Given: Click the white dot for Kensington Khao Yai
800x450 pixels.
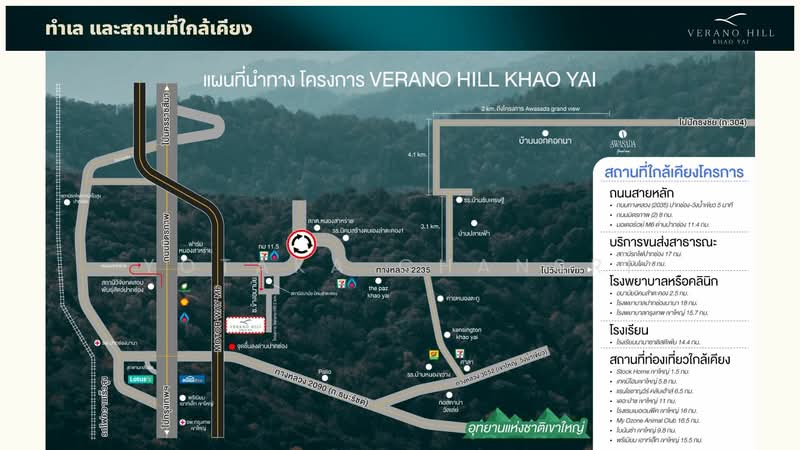Looking at the screenshot, I should (x=447, y=335).
